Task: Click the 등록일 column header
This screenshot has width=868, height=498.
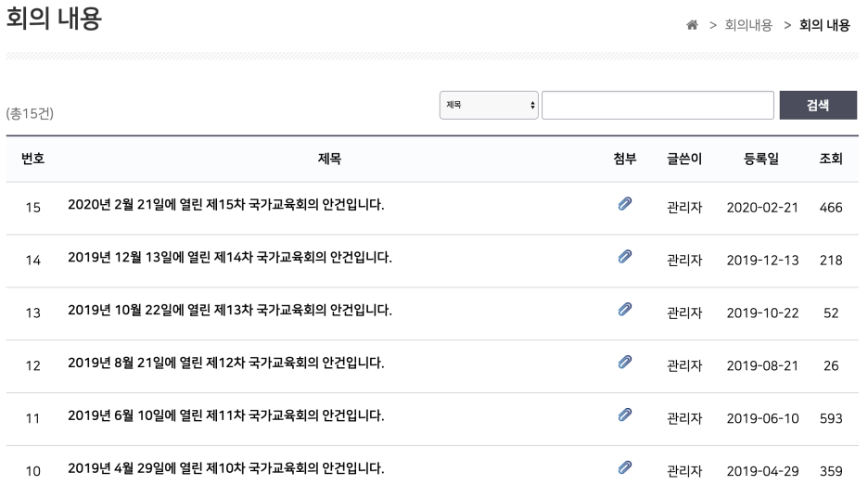Action: (x=761, y=159)
